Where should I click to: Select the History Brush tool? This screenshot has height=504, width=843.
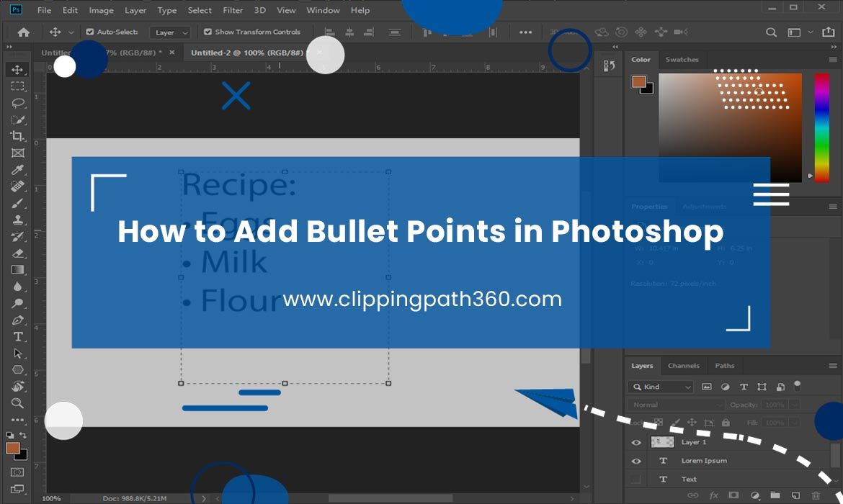click(17, 236)
